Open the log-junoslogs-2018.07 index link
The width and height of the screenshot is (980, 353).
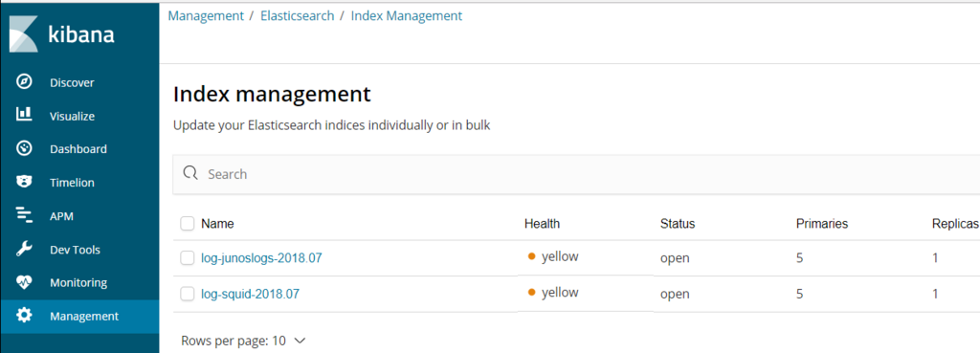point(261,257)
